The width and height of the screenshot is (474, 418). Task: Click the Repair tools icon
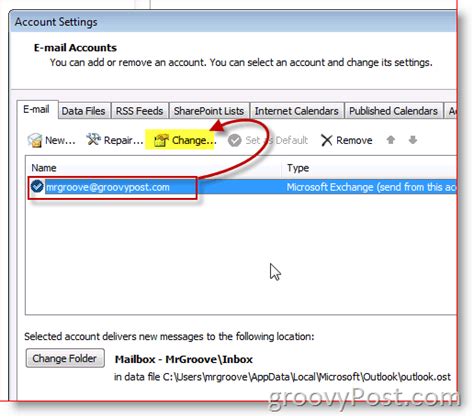93,140
